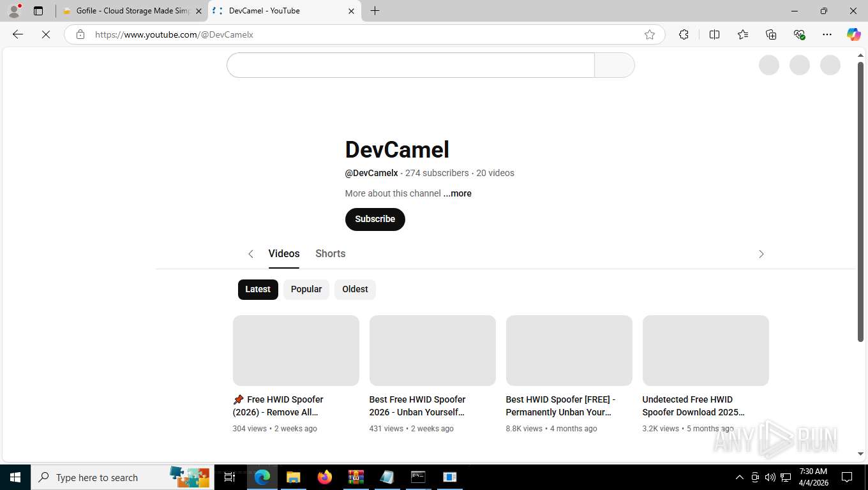Image resolution: width=868 pixels, height=490 pixels.
Task: Click 8.8K views • 4 months ago text
Action: 551,429
